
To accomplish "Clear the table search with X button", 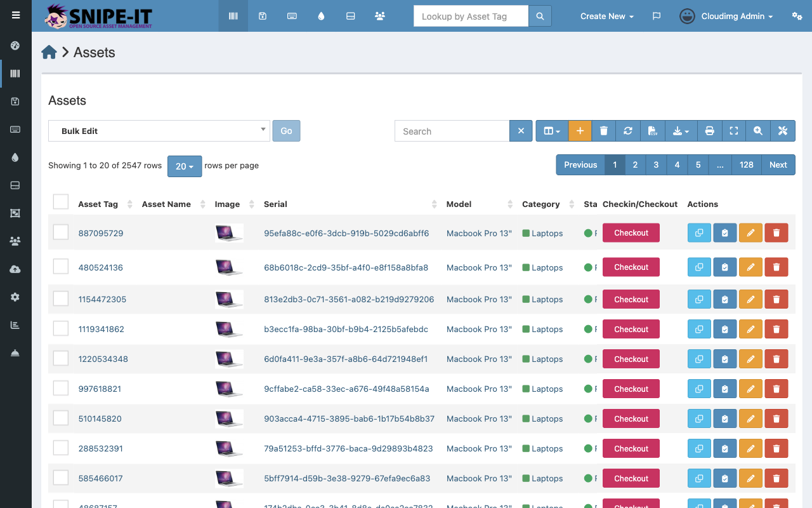I will (x=521, y=131).
